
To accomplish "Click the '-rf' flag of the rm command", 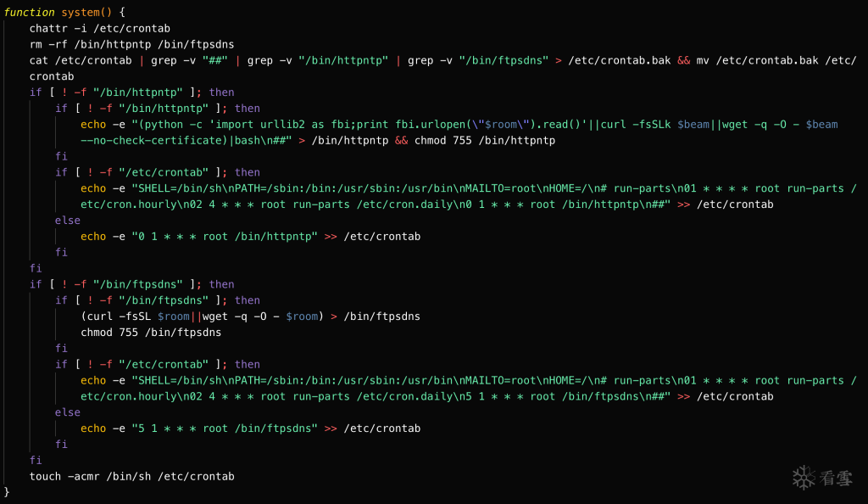I will coord(58,44).
